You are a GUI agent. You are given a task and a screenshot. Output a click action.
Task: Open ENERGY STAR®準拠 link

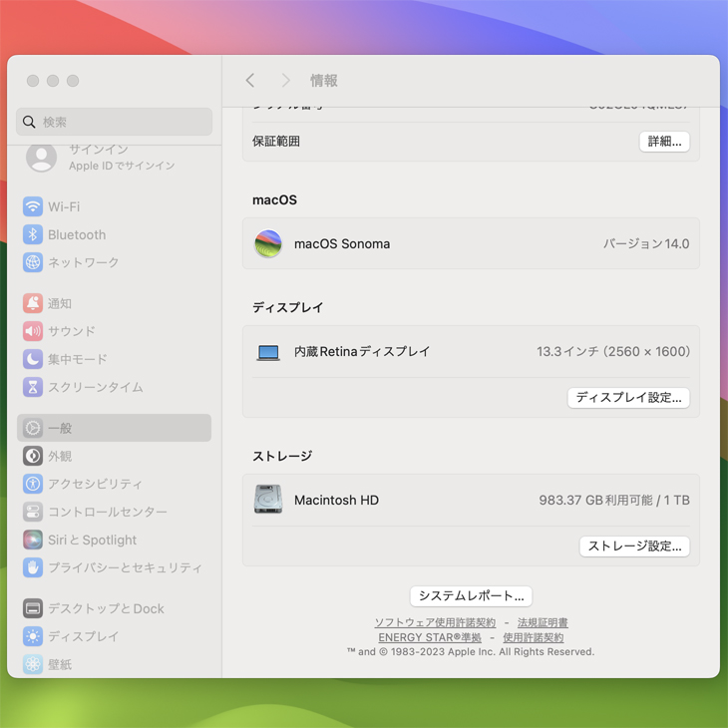click(430, 637)
